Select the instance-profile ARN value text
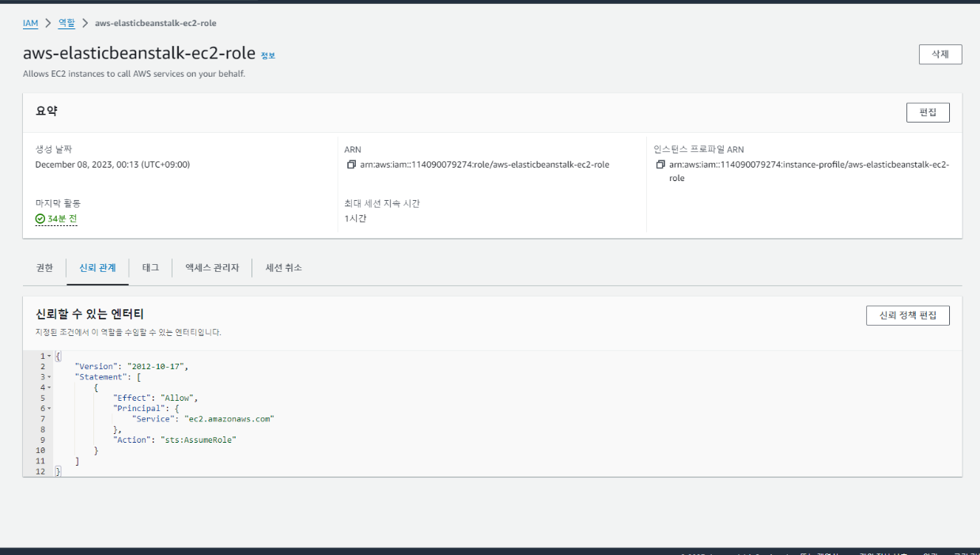The width and height of the screenshot is (980, 555). 809,172
